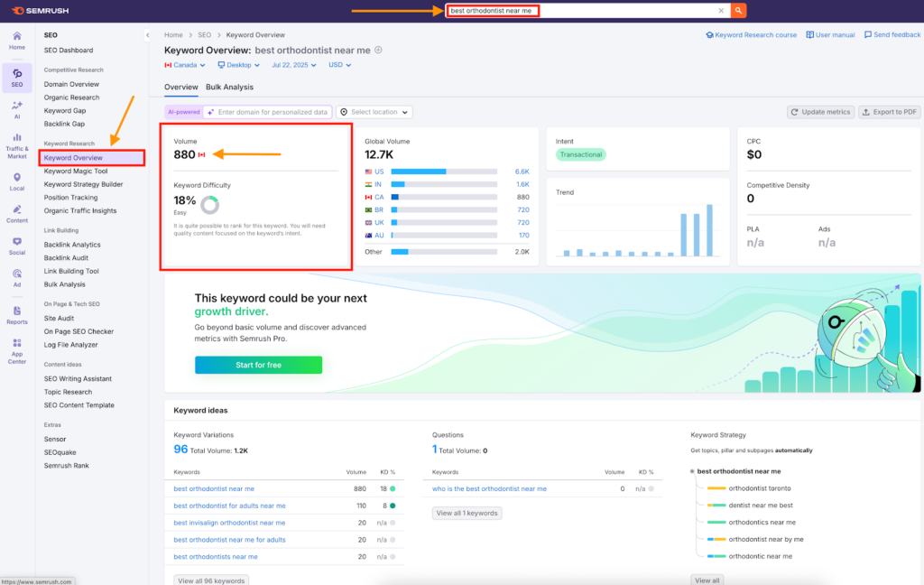Open question who is the best orthodontist near me
This screenshot has height=585, width=924.
[489, 489]
